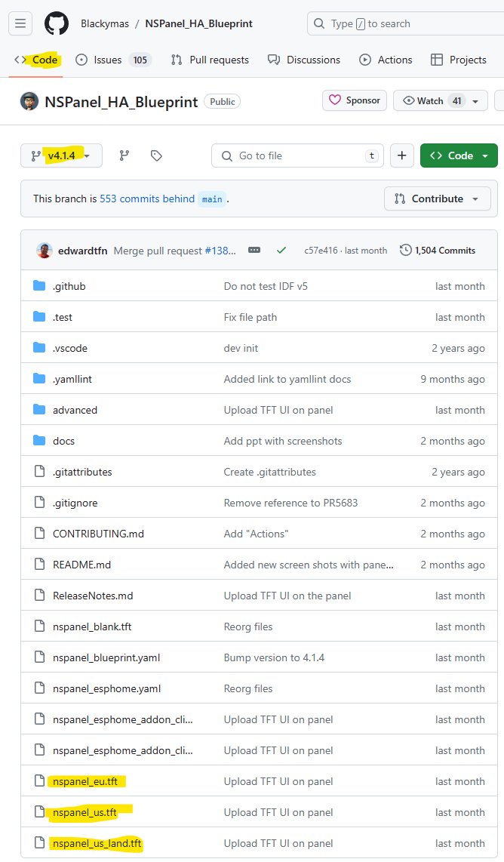The width and height of the screenshot is (504, 862).
Task: Open the Contribute dropdown
Action: (x=438, y=199)
